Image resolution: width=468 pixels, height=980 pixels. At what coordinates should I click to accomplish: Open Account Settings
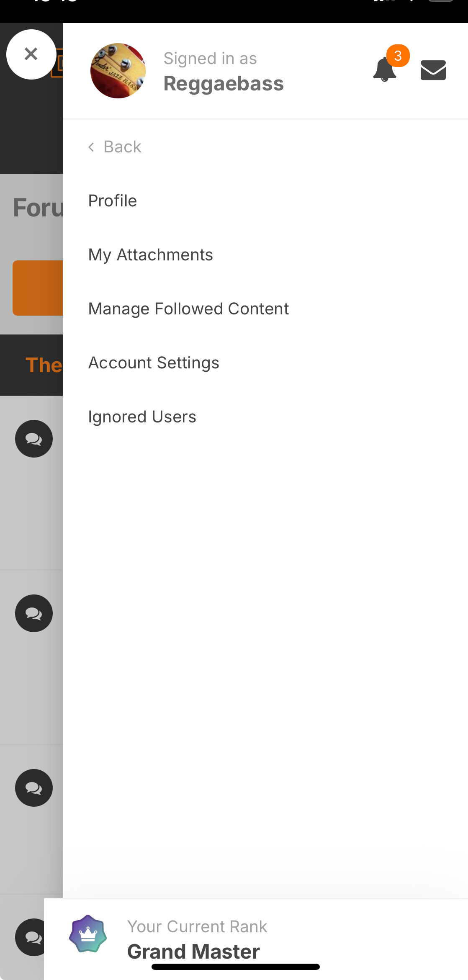coord(154,363)
